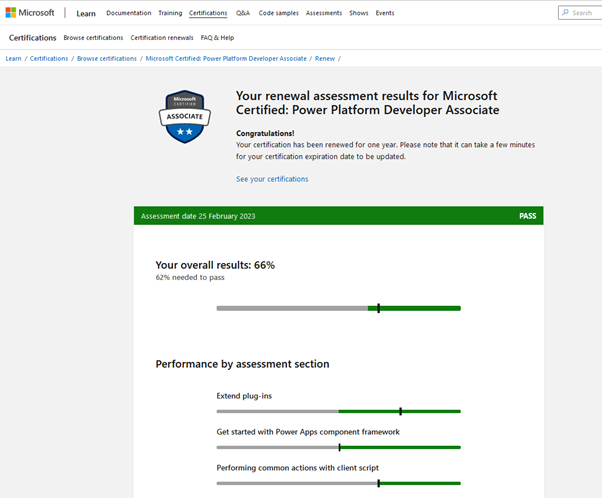602x498 pixels.
Task: Open See your certifications link
Action: [x=272, y=179]
